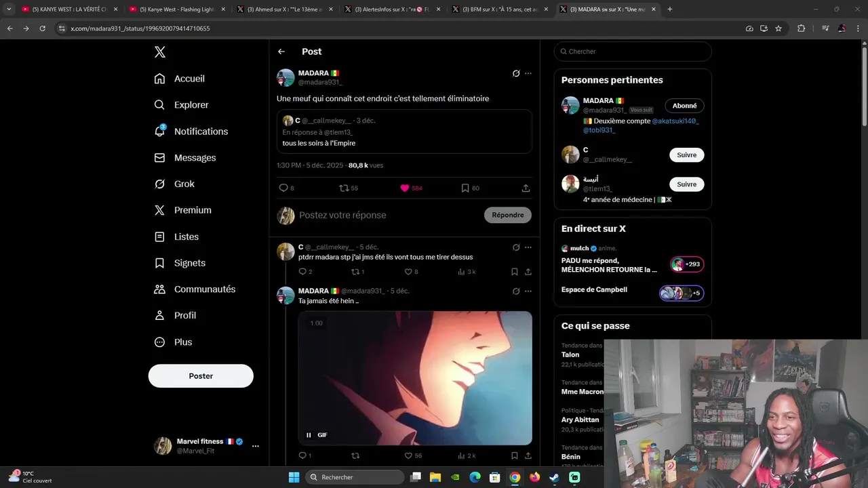View 3 k stats on C's reply
The image size is (868, 488).
tap(467, 272)
